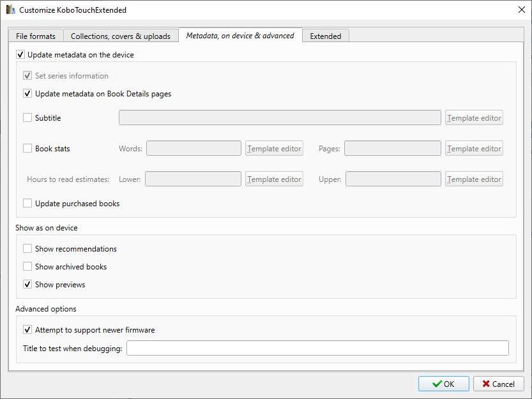Viewport: 532px width, 399px height.
Task: Open the Extended tab
Action: coord(326,36)
